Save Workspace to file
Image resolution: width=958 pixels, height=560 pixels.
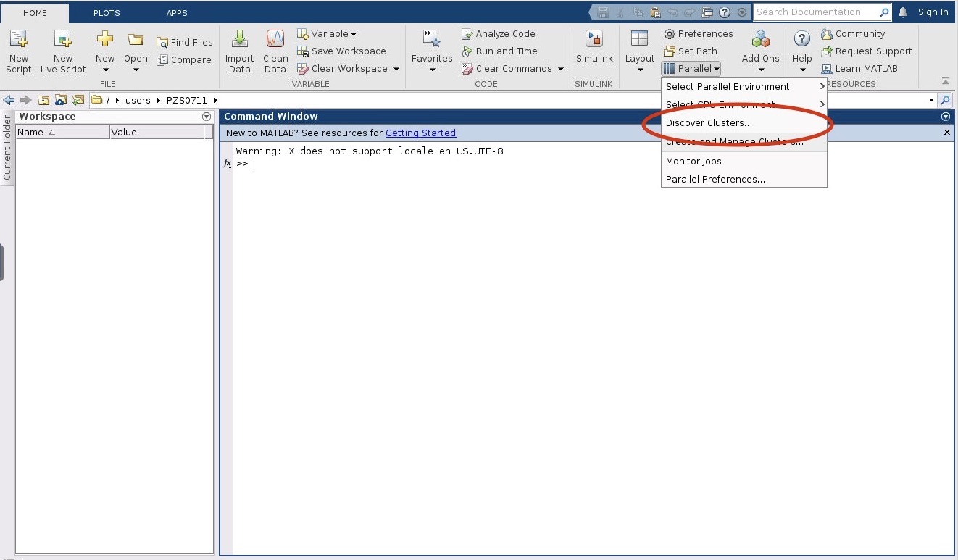point(341,51)
